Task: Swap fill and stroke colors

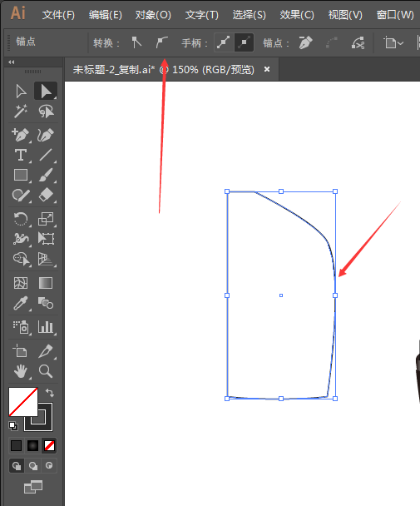Action: pos(49,393)
